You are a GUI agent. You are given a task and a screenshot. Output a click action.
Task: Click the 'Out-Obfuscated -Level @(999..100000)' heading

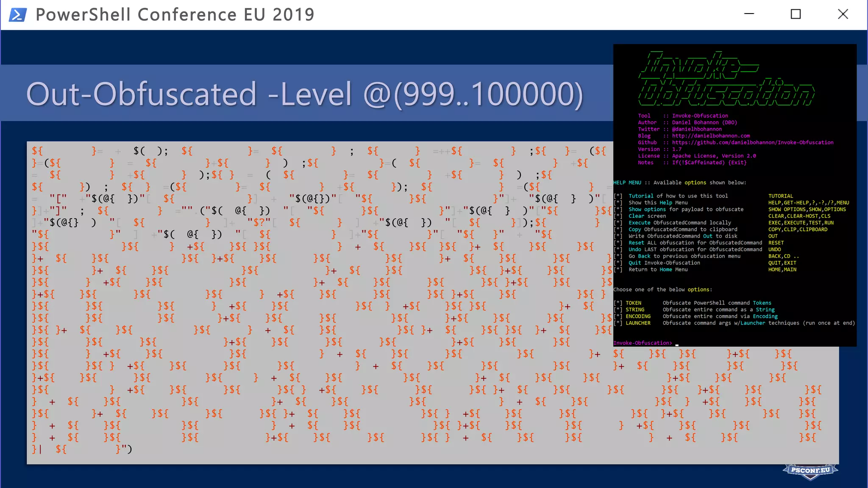(304, 94)
